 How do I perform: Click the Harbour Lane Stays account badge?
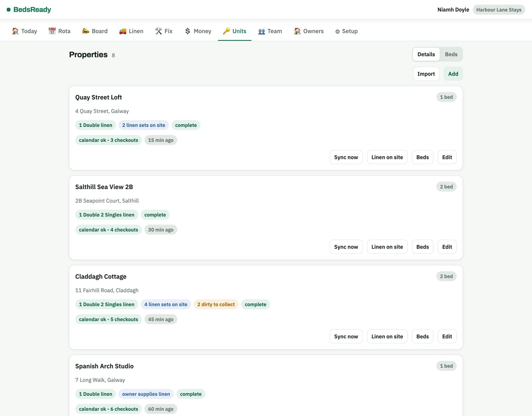(499, 10)
